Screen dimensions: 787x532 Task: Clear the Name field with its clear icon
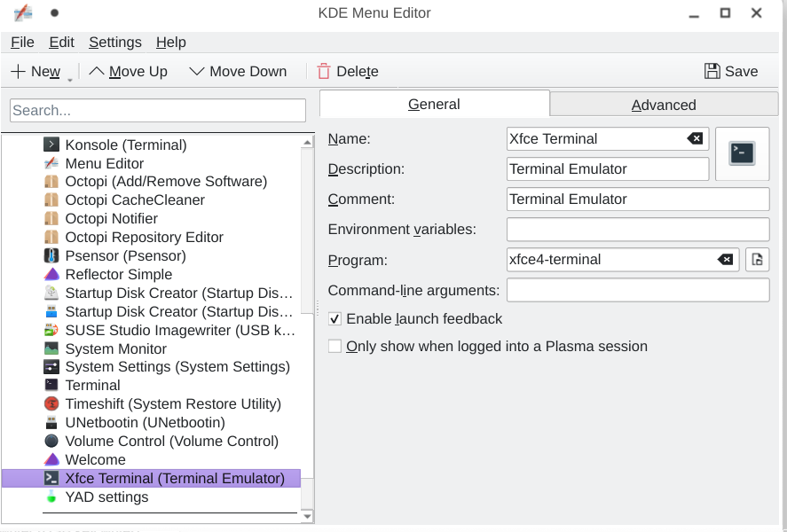pos(696,138)
